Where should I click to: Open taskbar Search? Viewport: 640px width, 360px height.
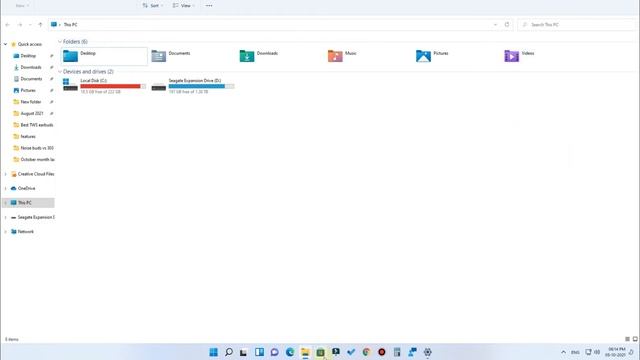(x=229, y=352)
